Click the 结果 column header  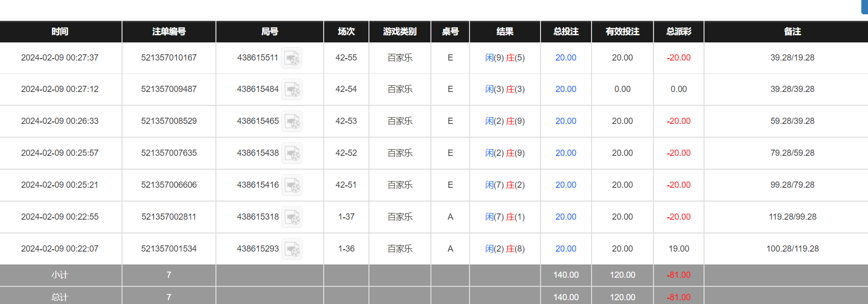coord(505,31)
